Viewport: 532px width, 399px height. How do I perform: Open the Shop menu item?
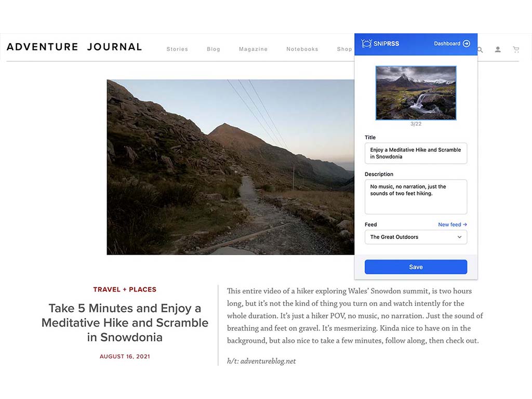[344, 49]
